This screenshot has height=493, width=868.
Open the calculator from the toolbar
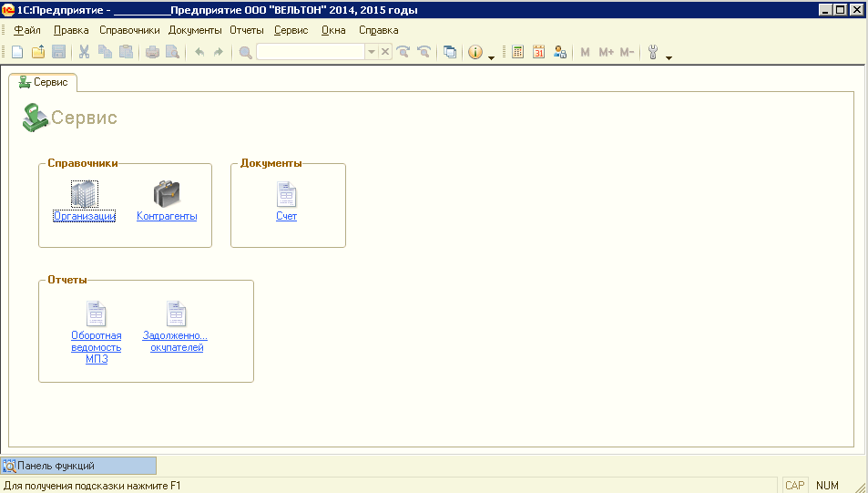coord(518,53)
